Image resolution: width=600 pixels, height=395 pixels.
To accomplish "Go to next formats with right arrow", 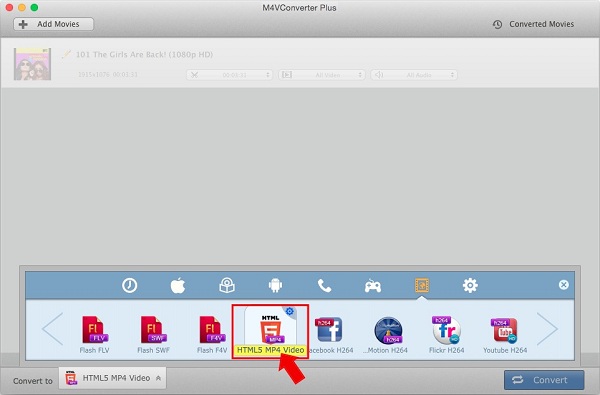I will tap(548, 329).
